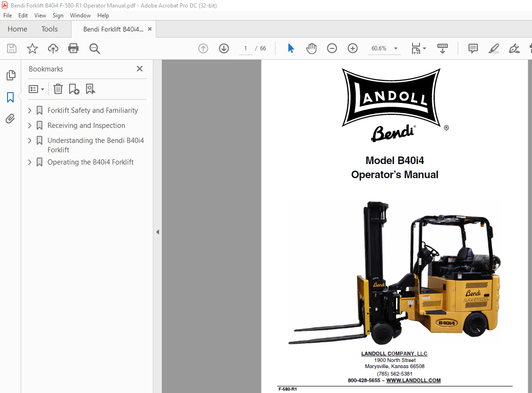Delete selected bookmark with trash icon
Viewport: 532px width, 393px height.
[x=57, y=89]
